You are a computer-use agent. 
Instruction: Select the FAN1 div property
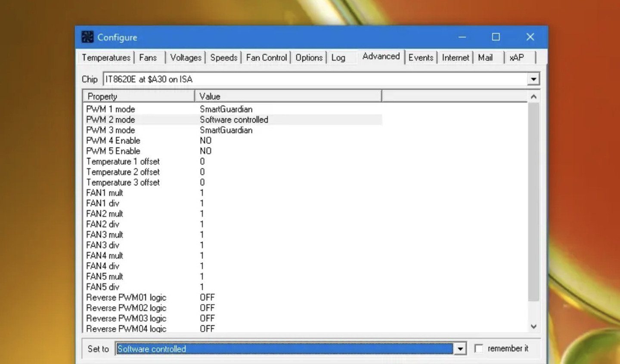102,203
